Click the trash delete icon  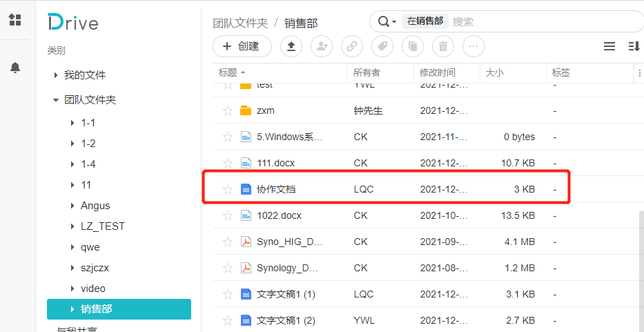[443, 46]
